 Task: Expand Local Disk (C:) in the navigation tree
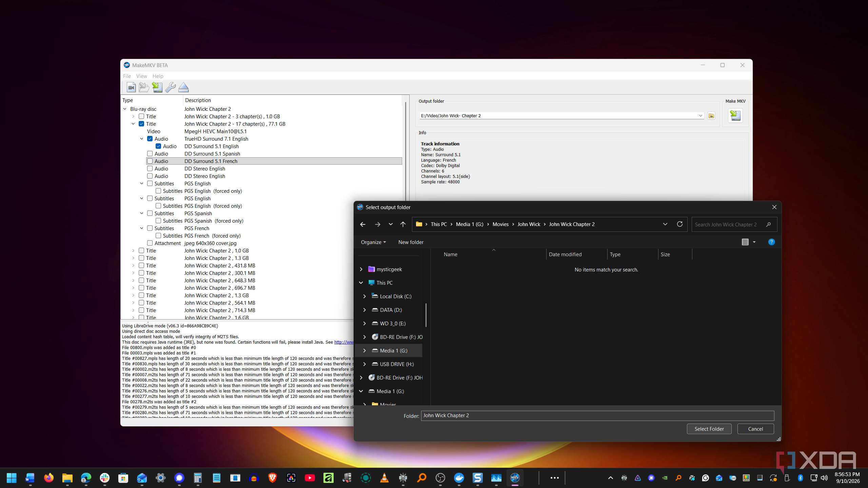point(364,297)
